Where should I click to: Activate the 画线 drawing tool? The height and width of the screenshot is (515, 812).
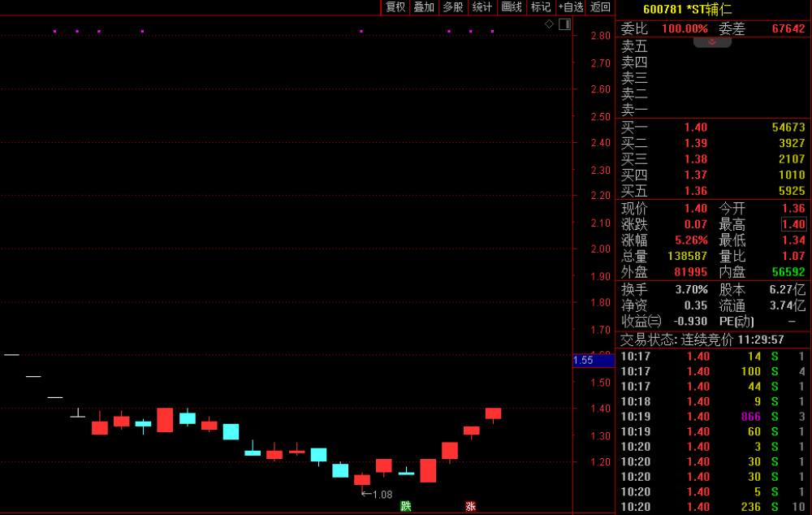click(512, 7)
